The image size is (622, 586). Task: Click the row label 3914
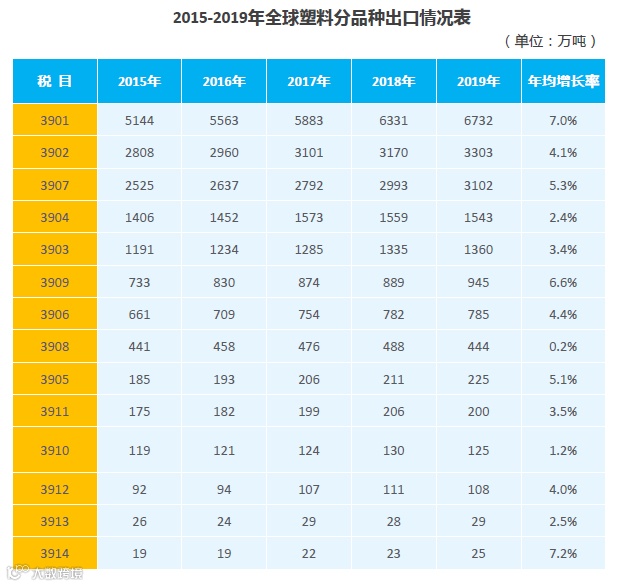55,553
